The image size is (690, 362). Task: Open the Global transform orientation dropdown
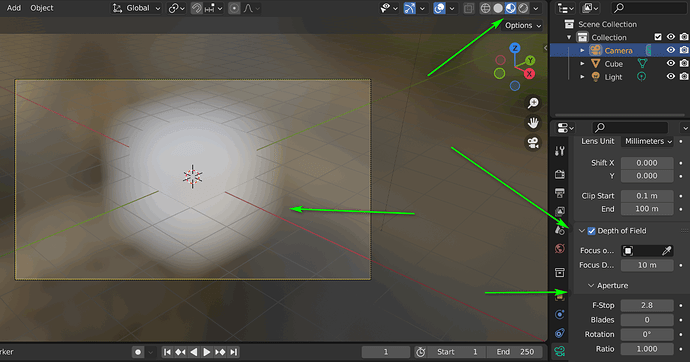pyautogui.click(x=136, y=8)
